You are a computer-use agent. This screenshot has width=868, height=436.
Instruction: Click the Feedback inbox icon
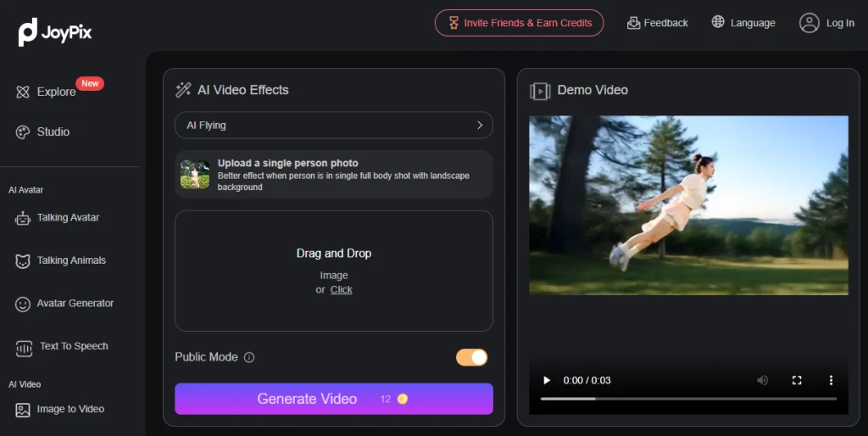pos(633,23)
